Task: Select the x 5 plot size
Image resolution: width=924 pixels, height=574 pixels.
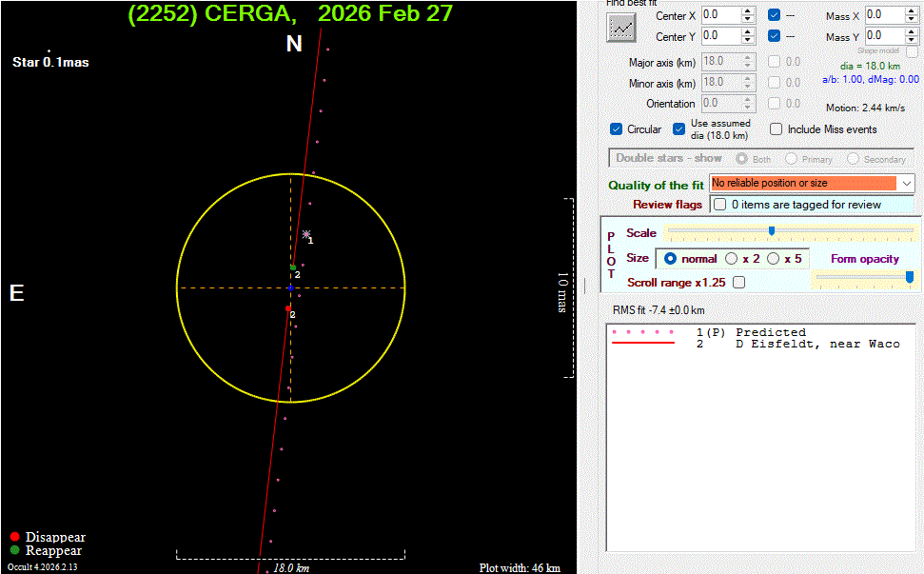Action: 774,258
